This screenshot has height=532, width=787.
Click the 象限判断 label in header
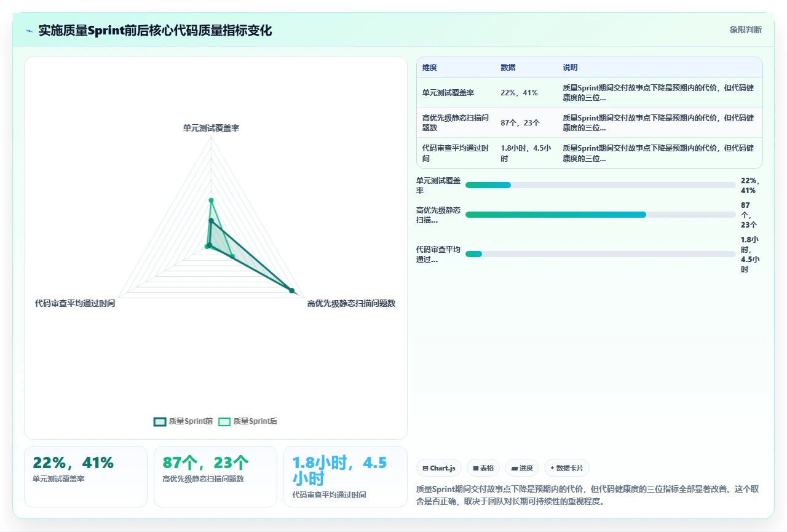pos(745,30)
